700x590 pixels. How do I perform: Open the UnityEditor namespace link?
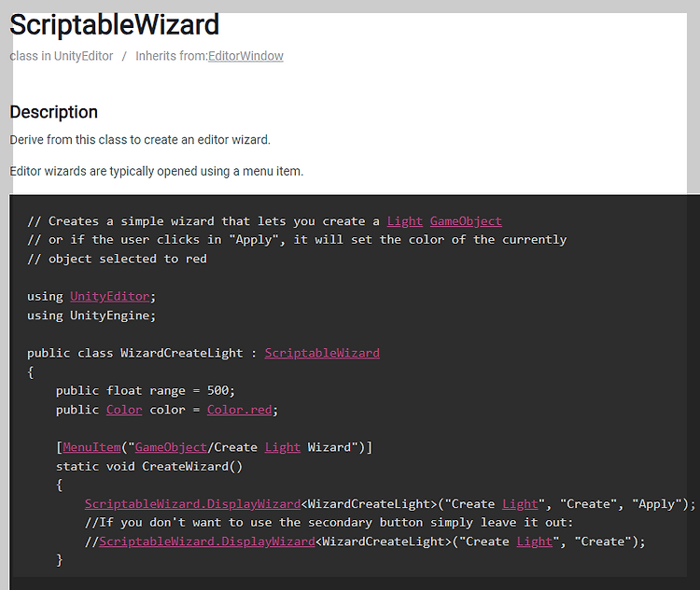[109, 296]
